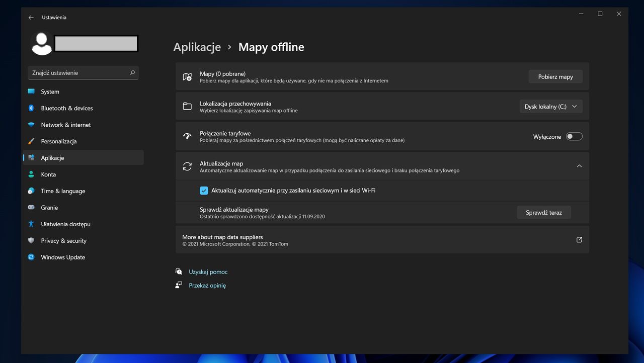
Task: Open map data suppliers via external link icon
Action: pos(579,240)
